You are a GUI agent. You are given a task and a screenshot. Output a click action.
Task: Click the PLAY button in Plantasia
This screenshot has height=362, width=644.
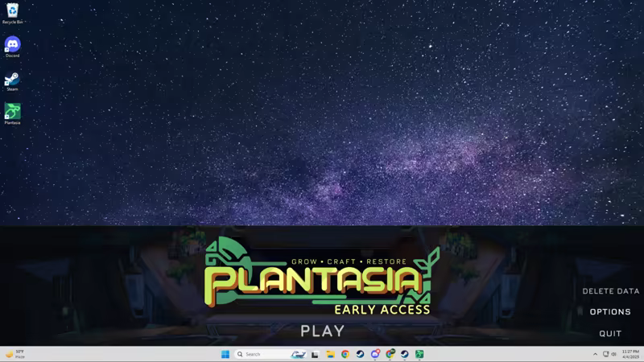coord(322,331)
